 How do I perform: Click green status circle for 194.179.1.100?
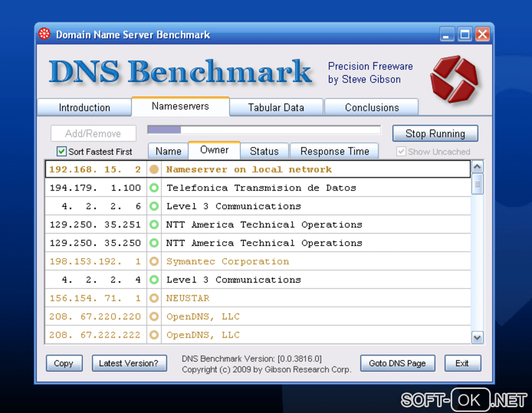[x=154, y=188]
